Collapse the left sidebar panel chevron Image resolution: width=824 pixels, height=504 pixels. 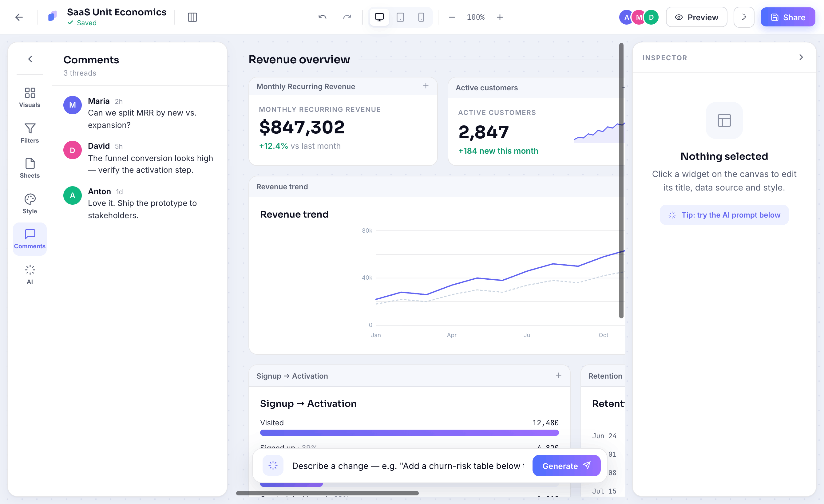[30, 59]
